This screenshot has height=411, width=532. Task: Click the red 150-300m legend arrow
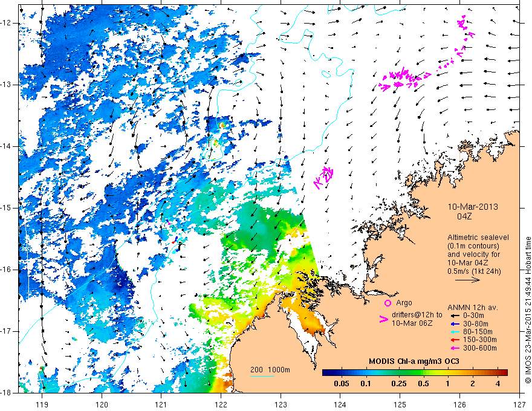click(455, 340)
